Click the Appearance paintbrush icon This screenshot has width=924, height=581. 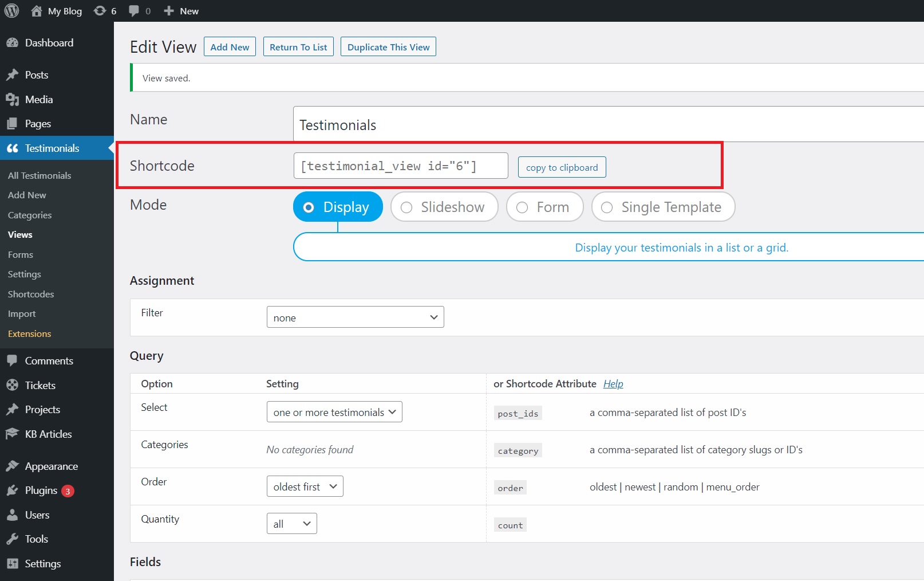pyautogui.click(x=12, y=466)
